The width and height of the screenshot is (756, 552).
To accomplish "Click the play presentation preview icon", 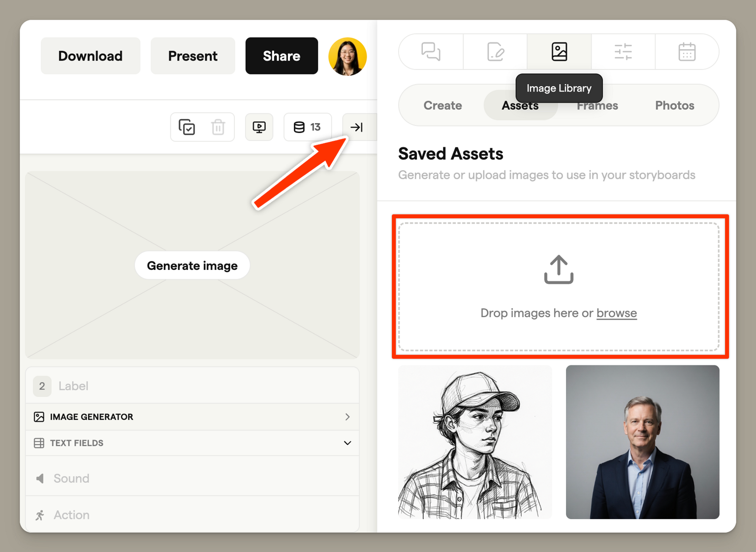I will click(259, 127).
